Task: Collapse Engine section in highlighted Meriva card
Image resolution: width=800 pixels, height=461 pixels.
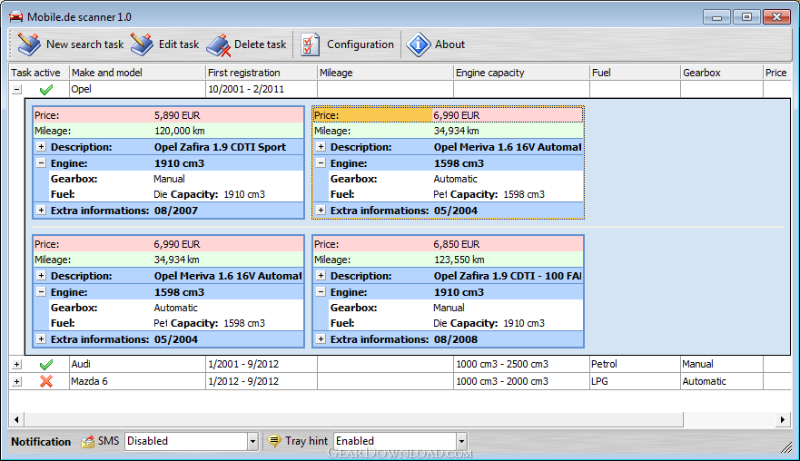Action: (320, 163)
